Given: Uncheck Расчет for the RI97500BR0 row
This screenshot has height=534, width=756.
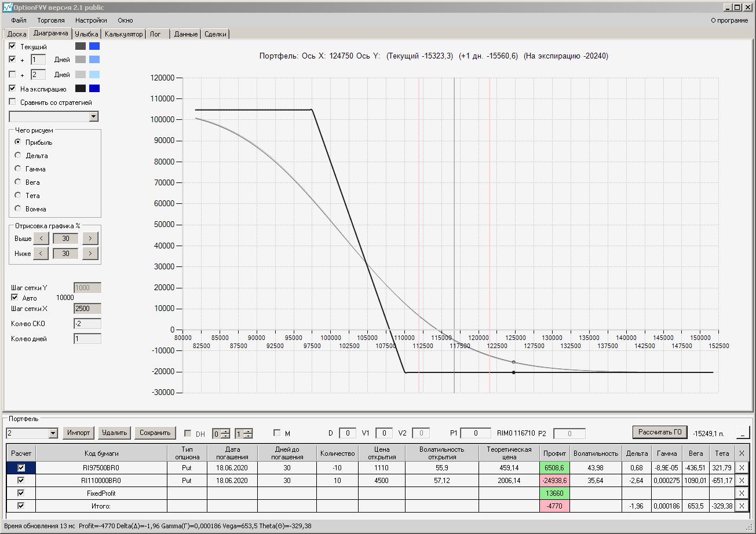Looking at the screenshot, I should [21, 467].
